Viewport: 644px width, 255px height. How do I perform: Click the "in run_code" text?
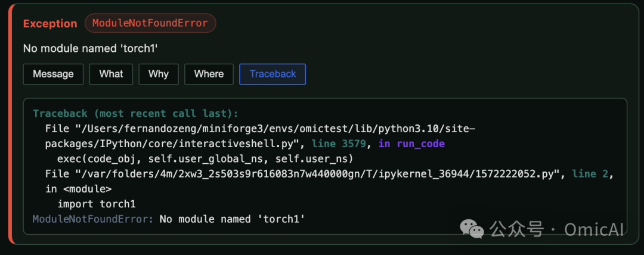coord(411,144)
